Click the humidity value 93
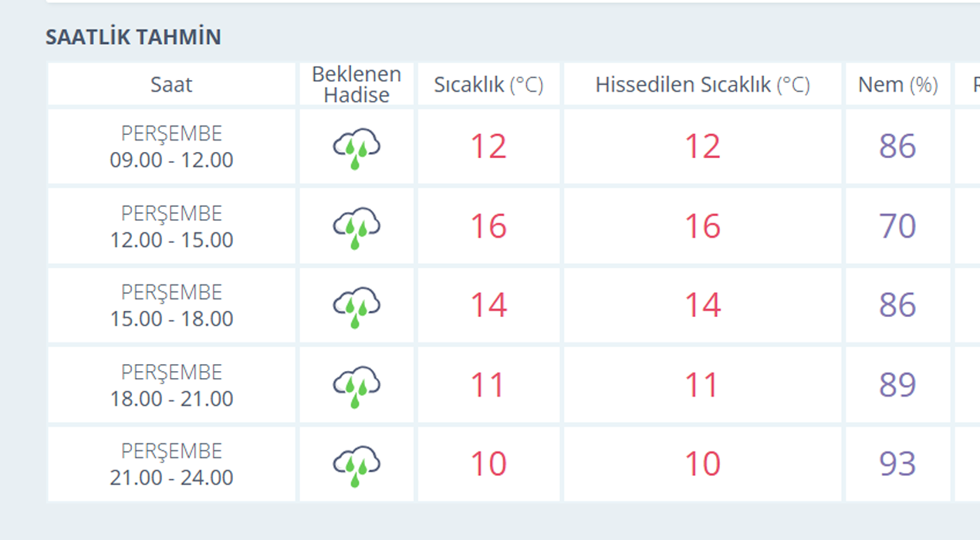The height and width of the screenshot is (540, 980). tap(897, 464)
